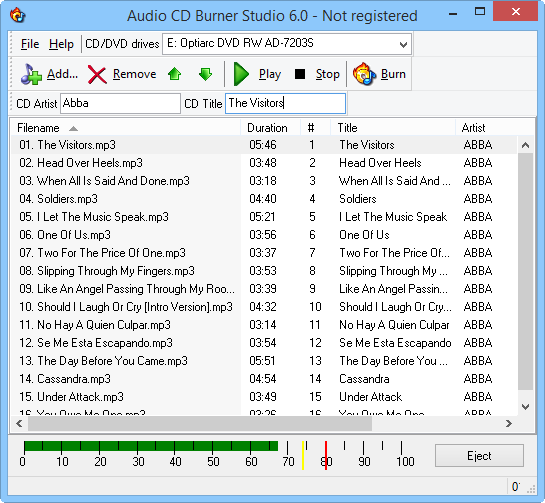
Task: Select row 02. Head Over Heels.mp3
Action: tap(264, 163)
